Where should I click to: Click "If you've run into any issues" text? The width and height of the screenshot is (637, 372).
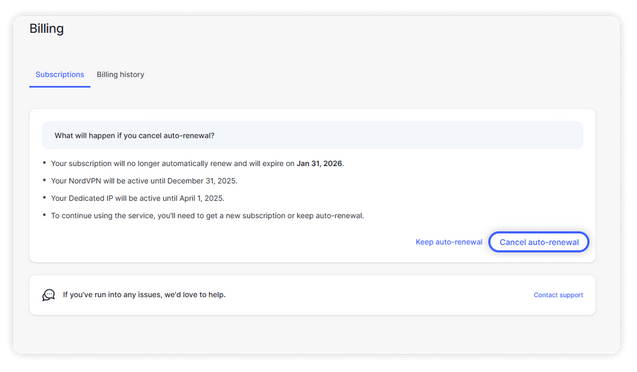point(144,295)
